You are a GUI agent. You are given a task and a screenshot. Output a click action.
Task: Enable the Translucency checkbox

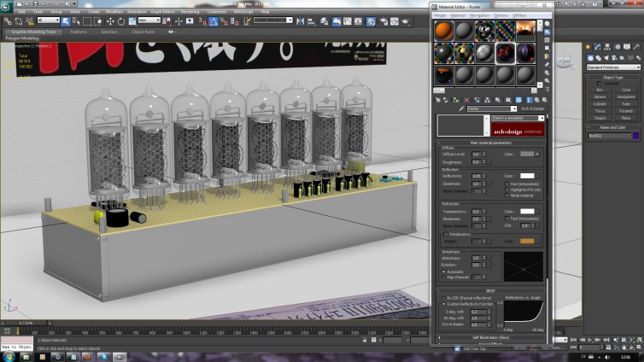tap(445, 233)
